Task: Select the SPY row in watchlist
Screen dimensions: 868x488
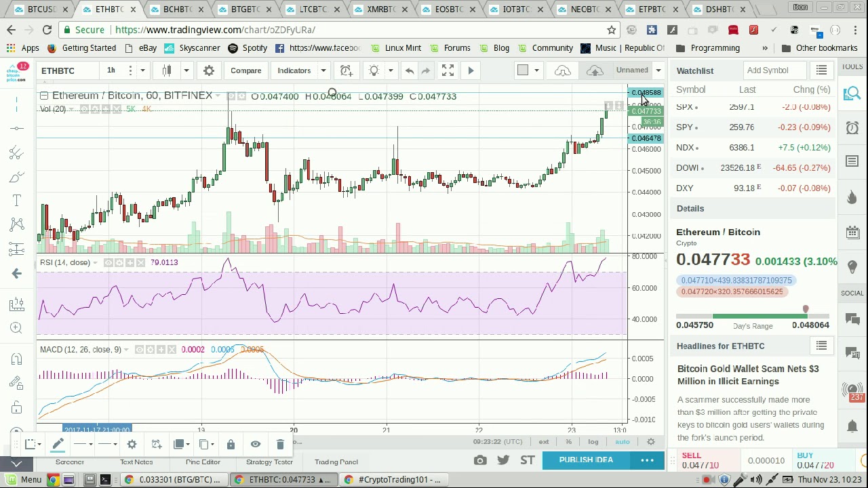Action: [x=753, y=127]
